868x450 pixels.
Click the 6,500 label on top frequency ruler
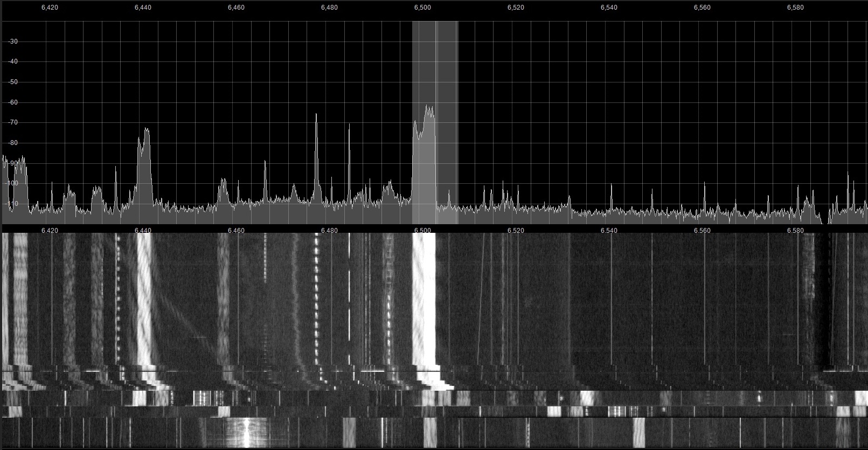point(422,8)
